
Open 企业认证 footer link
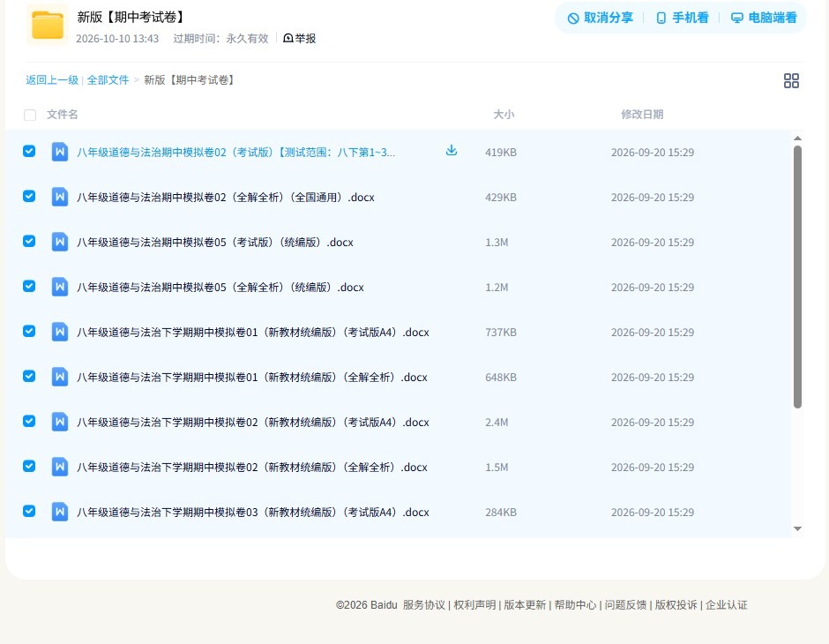pos(727,605)
